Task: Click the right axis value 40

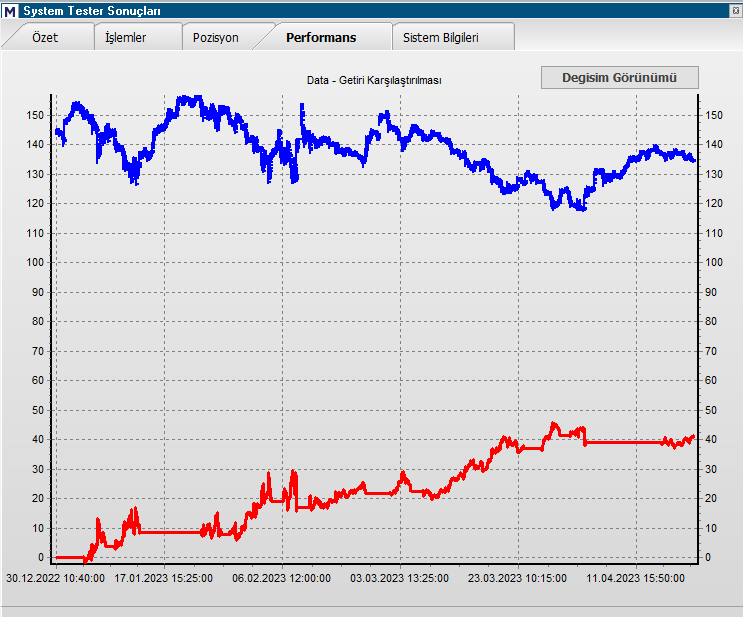Action: pos(711,439)
